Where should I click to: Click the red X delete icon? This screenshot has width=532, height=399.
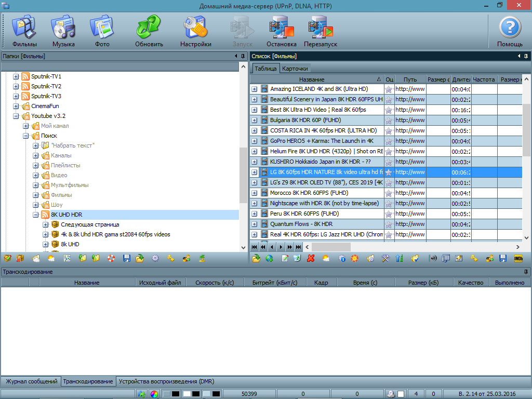tap(311, 258)
